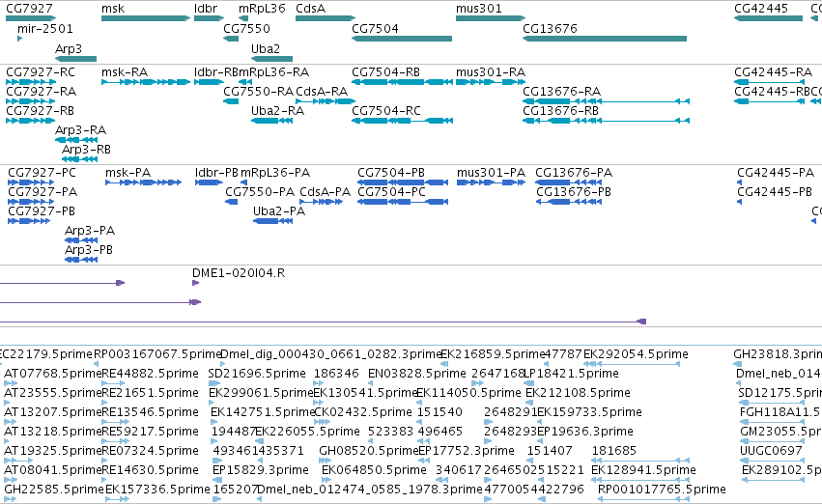Select the CG7504 gene label

pos(375,29)
